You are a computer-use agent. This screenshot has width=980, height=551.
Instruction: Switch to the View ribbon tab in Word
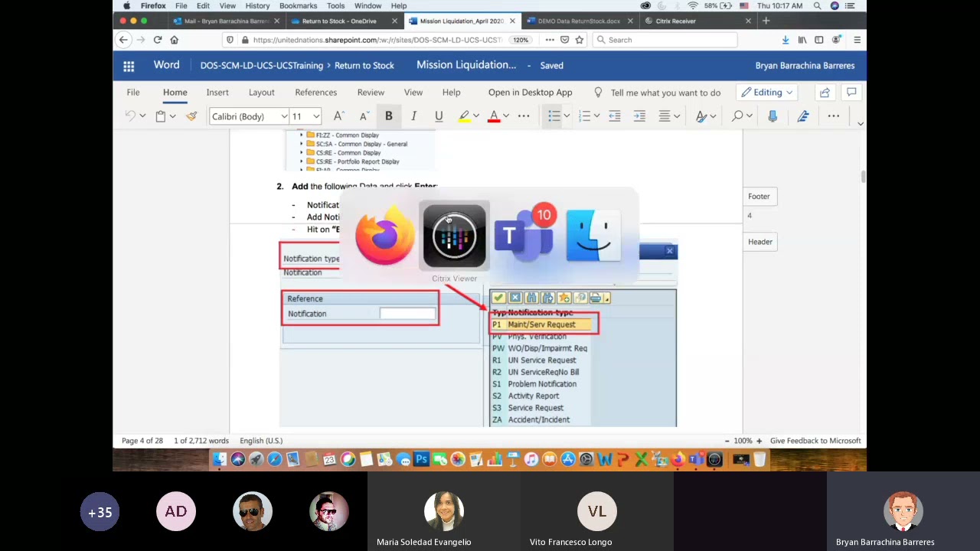[x=413, y=93]
